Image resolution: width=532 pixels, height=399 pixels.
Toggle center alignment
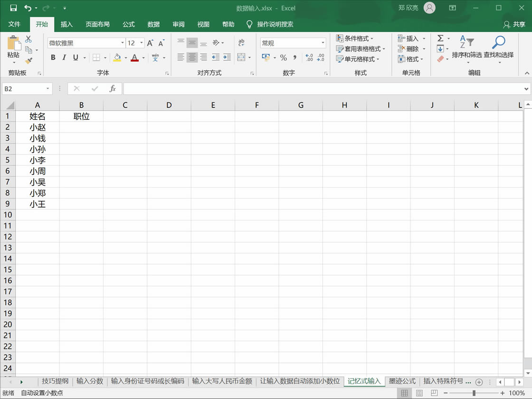192,57
